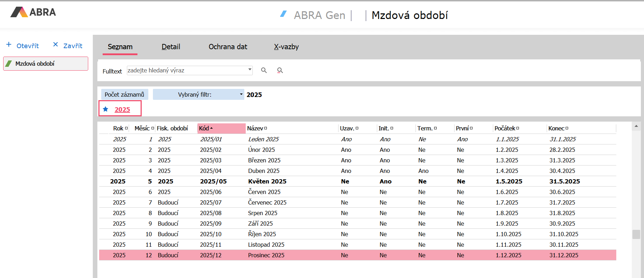
Task: Toggle the sort marker on Rok column
Action: pos(127,128)
